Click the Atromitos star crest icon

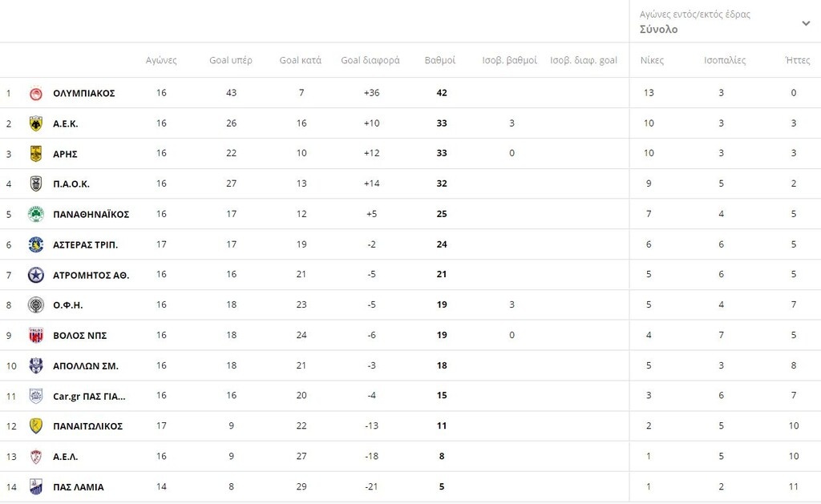tap(35, 275)
